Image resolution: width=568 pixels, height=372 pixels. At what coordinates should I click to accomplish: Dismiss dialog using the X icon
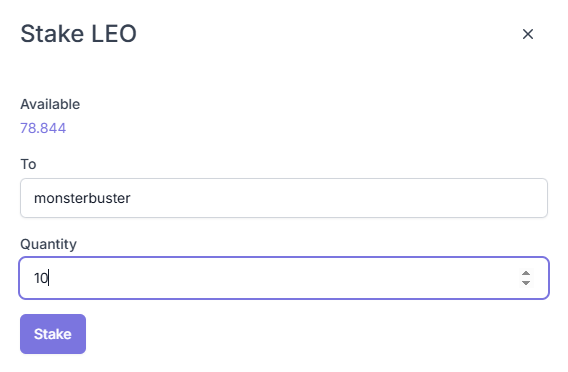528,34
